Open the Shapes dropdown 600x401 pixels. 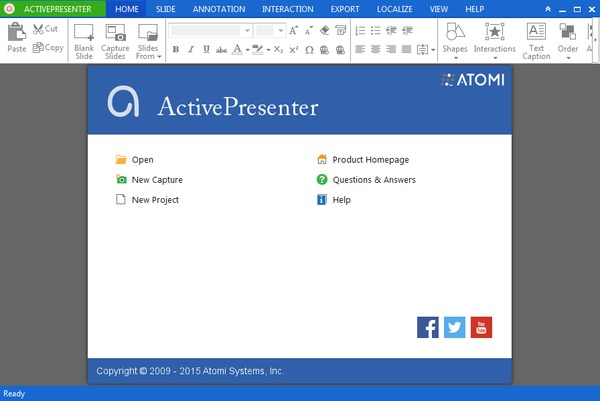(x=455, y=40)
